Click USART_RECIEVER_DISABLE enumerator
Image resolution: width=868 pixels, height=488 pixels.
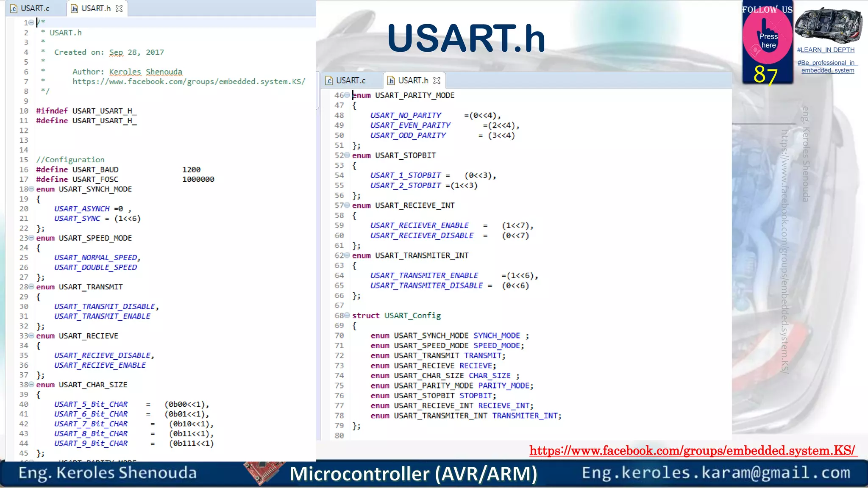[422, 235]
